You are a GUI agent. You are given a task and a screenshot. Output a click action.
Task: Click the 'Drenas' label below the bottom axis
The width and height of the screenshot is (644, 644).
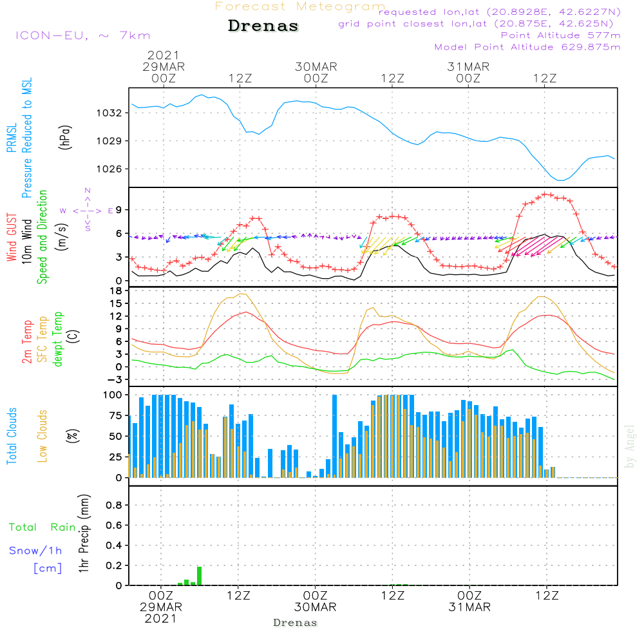[x=296, y=623]
